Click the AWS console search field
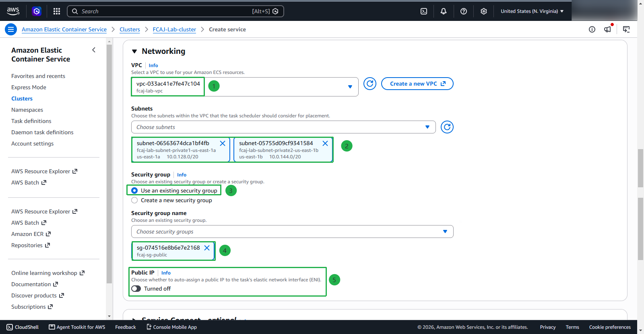The width and height of the screenshot is (644, 334). (175, 11)
